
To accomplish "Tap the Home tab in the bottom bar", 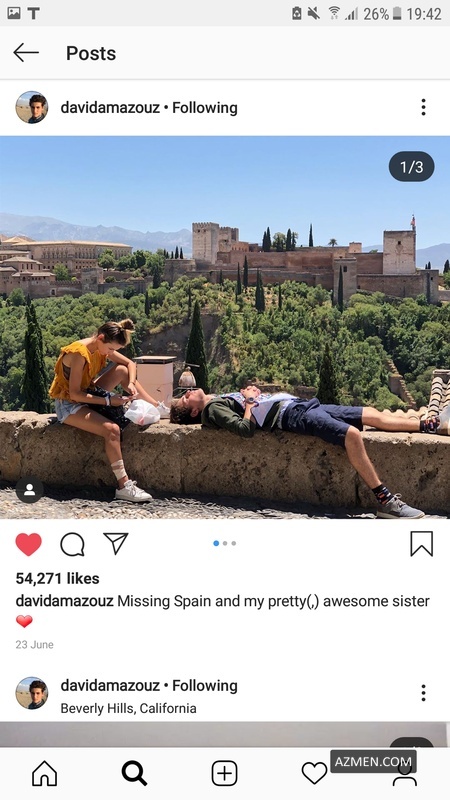I will point(45,773).
